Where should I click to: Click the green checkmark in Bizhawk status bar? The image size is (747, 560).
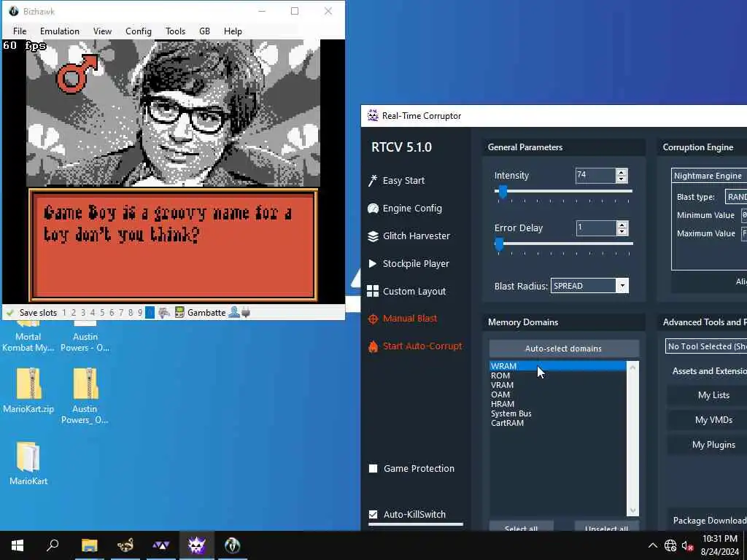[x=10, y=313]
